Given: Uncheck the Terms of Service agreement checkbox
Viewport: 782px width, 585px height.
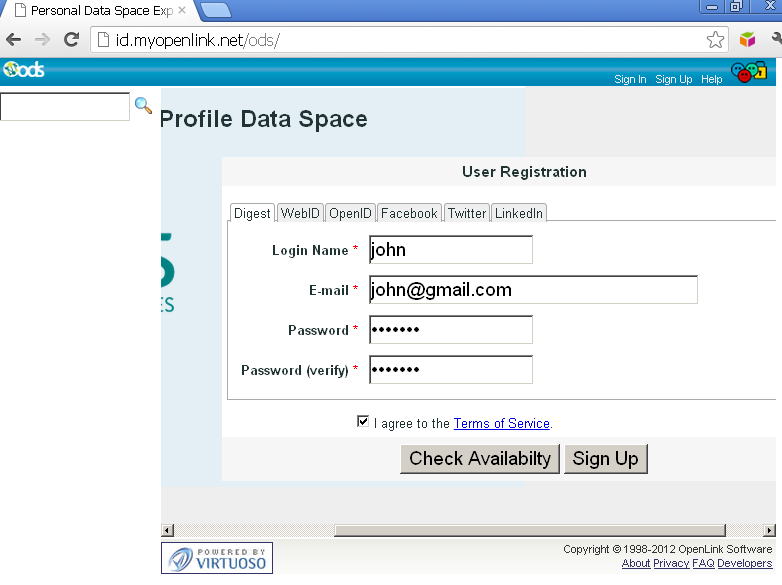Looking at the screenshot, I should tap(363, 422).
